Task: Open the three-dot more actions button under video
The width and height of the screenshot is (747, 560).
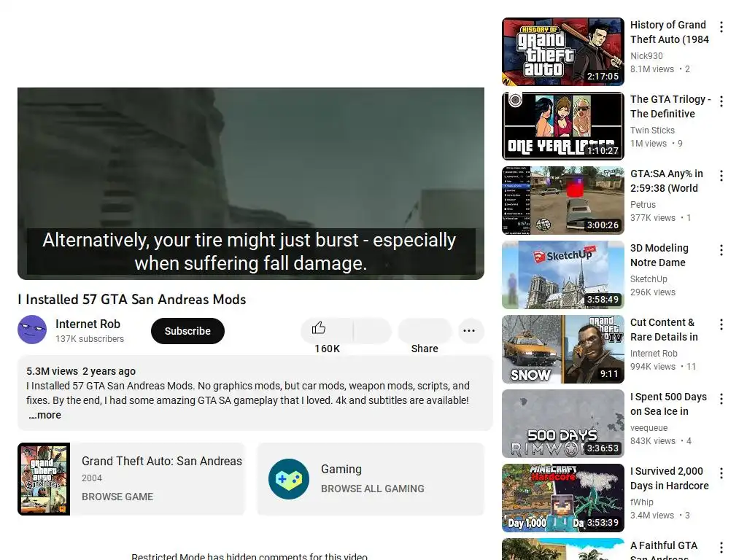Action: pos(469,330)
